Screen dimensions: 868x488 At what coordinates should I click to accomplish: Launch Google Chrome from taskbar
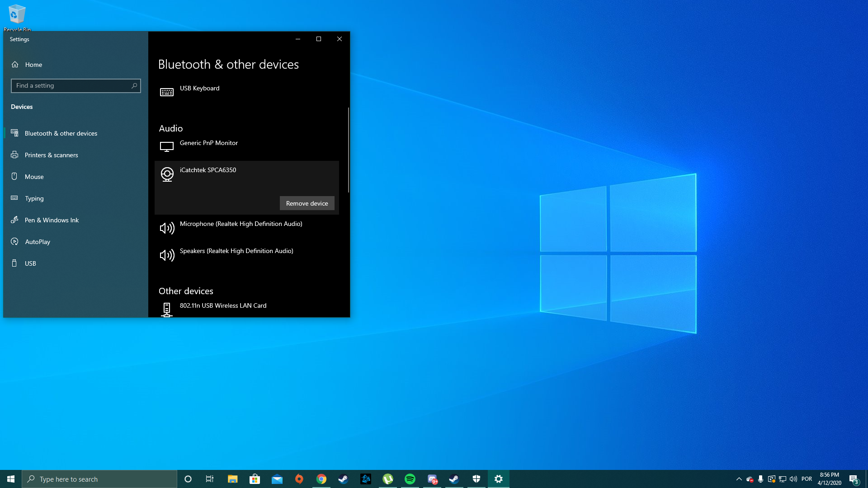tap(321, 479)
